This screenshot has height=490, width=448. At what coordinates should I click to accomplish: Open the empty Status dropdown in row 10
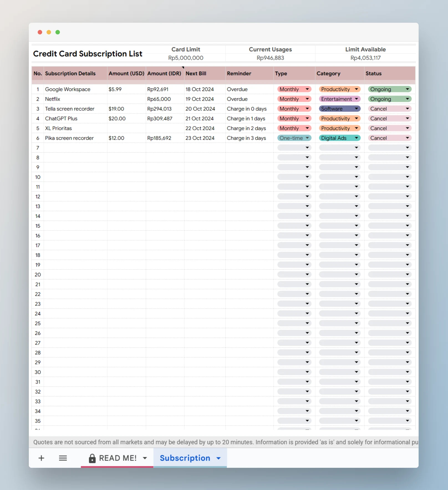[390, 177]
